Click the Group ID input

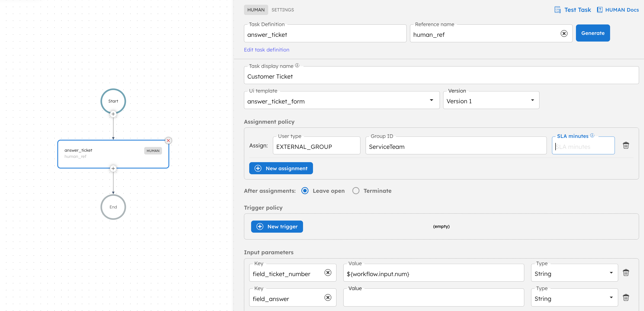point(456,146)
